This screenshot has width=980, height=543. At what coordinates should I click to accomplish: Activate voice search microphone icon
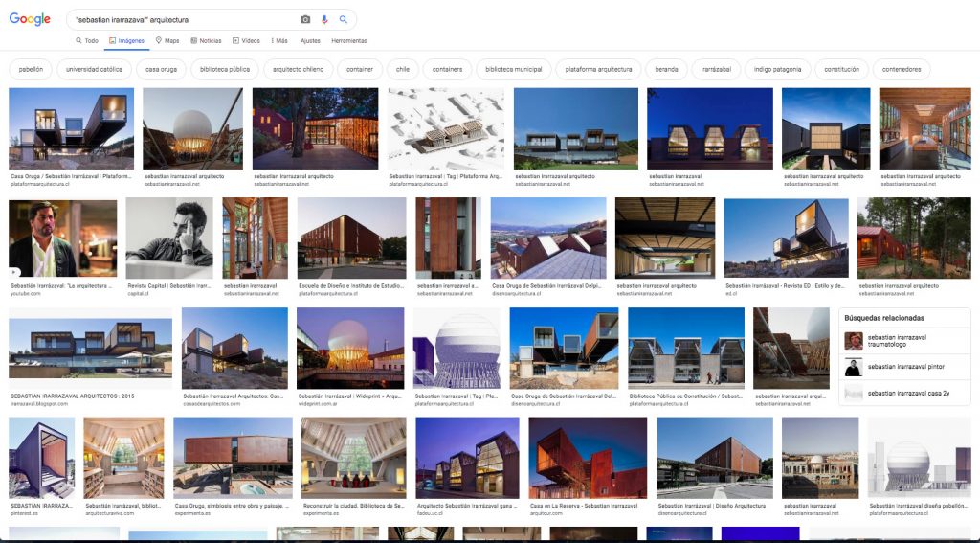tap(324, 19)
